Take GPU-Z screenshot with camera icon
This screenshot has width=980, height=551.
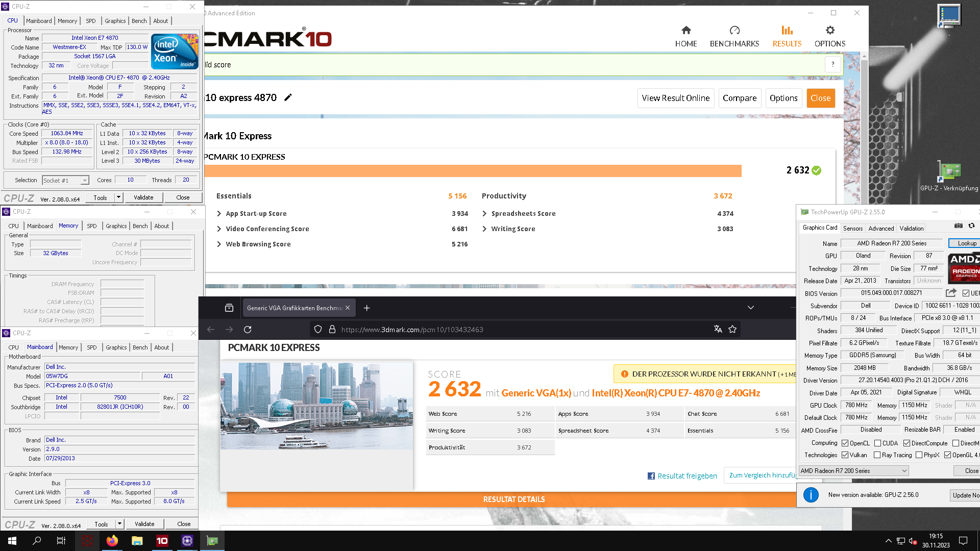coord(959,226)
